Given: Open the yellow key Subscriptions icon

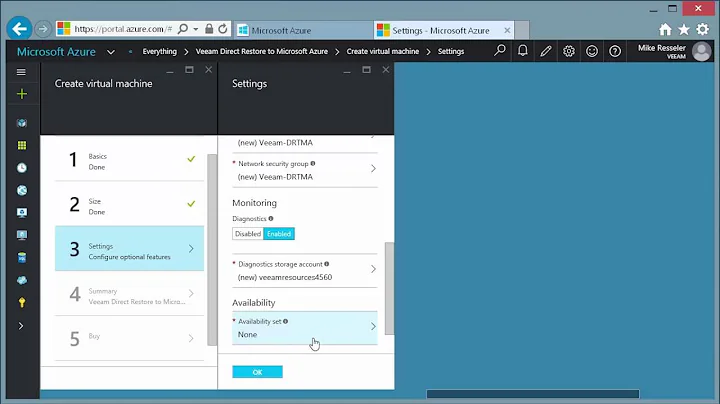Looking at the screenshot, I should pyautogui.click(x=22, y=302).
